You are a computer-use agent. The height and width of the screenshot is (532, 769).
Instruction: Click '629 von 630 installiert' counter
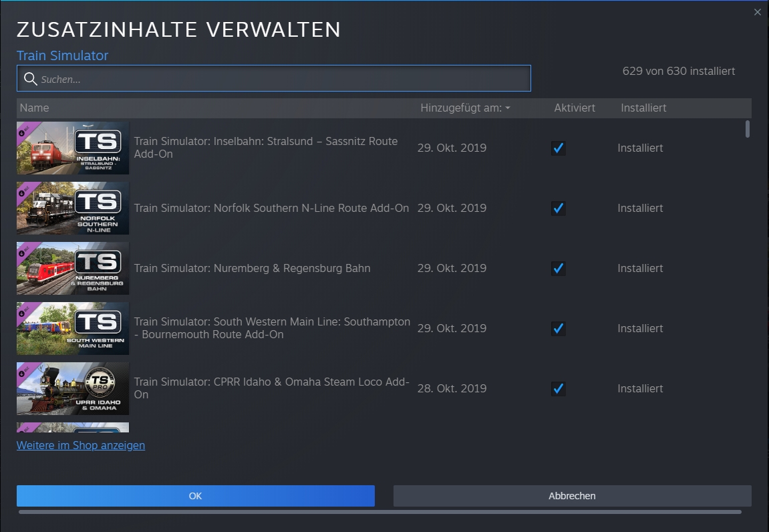[679, 71]
